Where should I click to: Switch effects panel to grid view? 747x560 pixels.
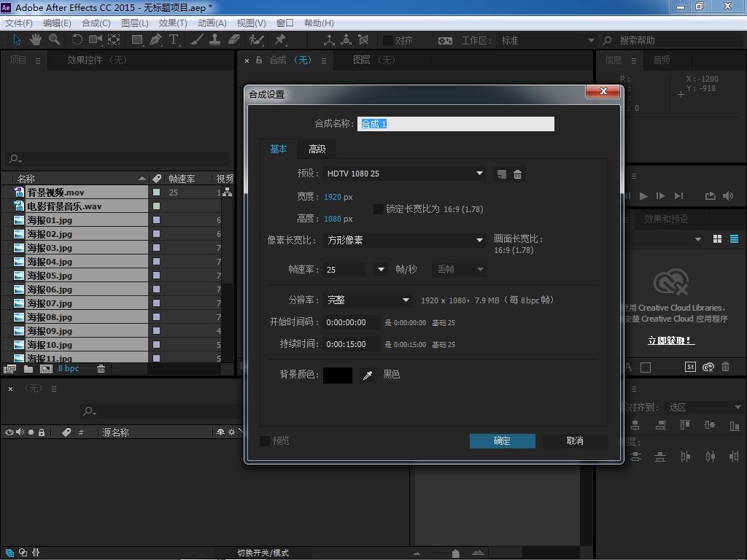(718, 239)
